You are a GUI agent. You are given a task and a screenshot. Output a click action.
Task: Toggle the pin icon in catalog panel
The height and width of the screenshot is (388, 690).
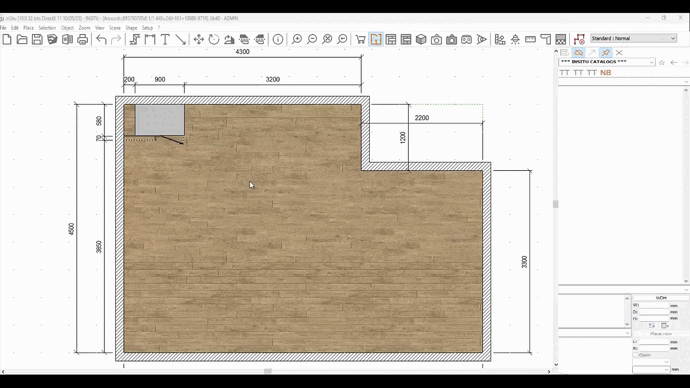tap(606, 52)
